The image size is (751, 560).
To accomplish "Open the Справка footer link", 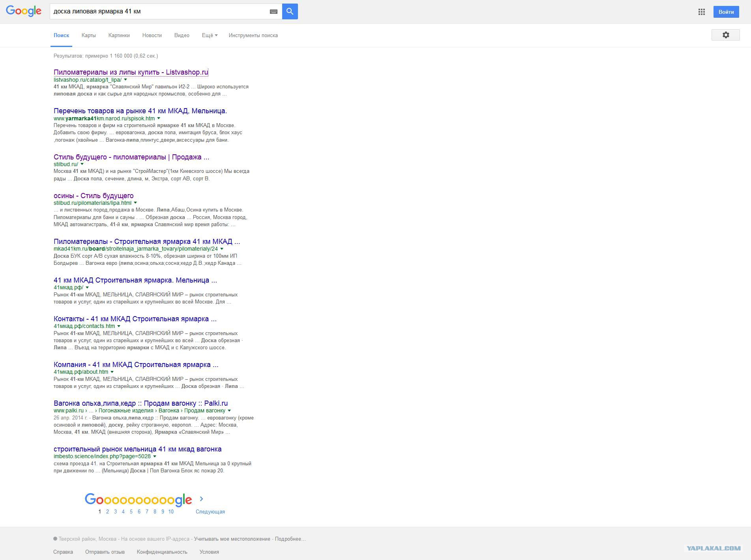I will [63, 552].
